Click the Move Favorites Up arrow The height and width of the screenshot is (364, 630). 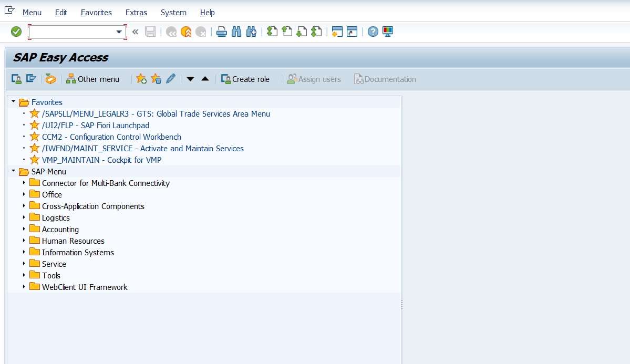tap(205, 79)
